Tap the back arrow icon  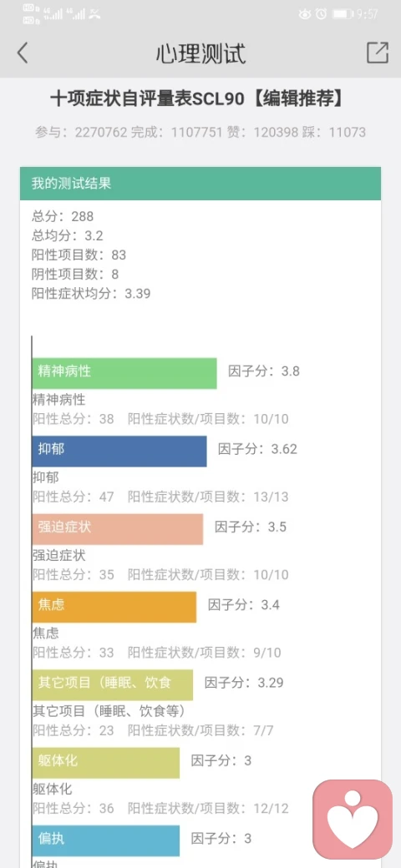[23, 53]
